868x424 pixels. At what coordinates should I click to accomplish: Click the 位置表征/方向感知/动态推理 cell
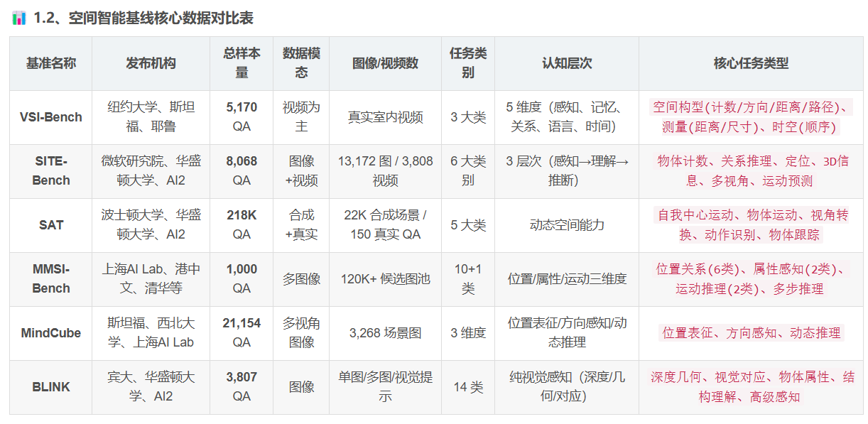(567, 333)
